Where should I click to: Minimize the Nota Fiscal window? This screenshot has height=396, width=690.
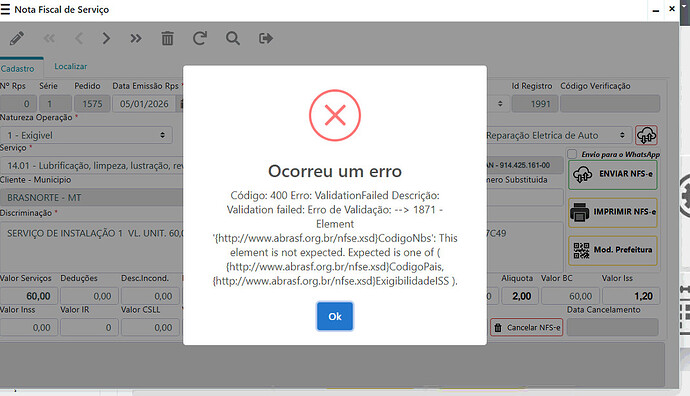coord(656,10)
